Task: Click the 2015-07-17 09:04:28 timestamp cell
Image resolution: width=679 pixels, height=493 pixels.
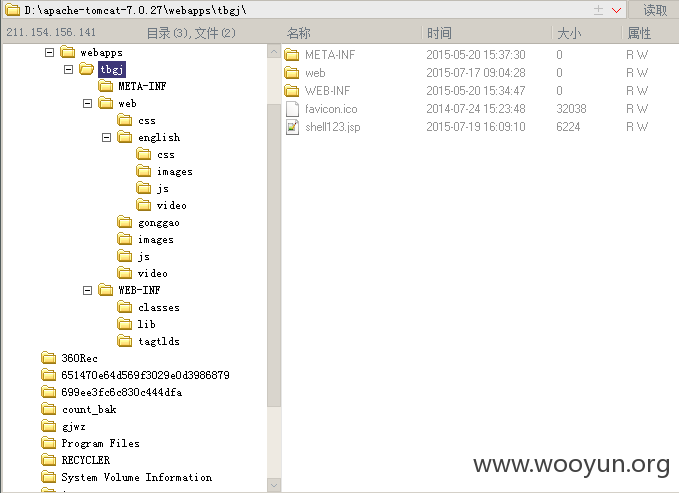Action: (475, 73)
